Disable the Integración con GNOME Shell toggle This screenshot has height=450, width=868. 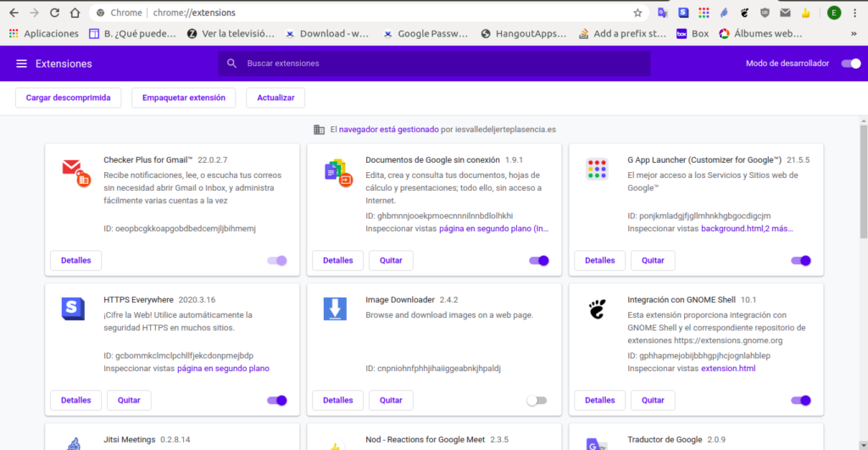pyautogui.click(x=800, y=400)
